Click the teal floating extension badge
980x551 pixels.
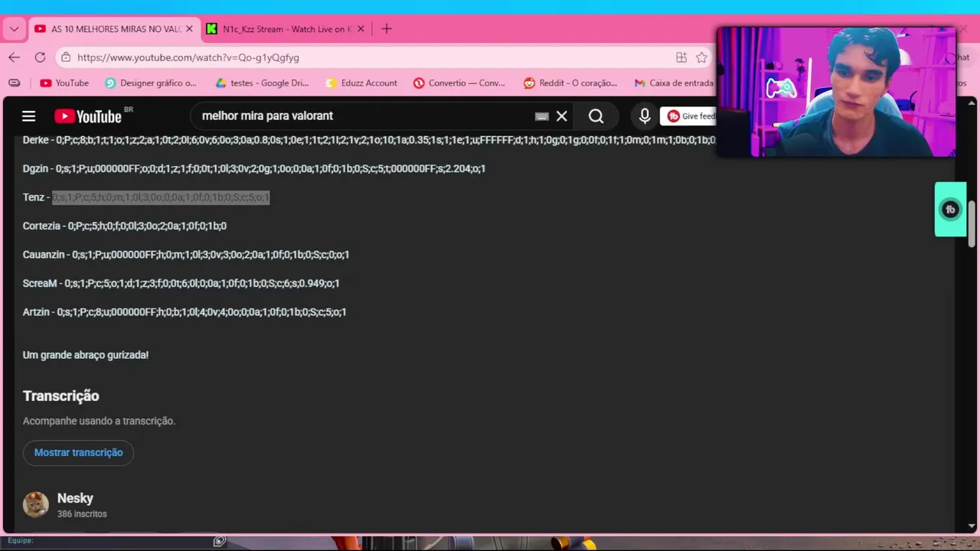(950, 209)
